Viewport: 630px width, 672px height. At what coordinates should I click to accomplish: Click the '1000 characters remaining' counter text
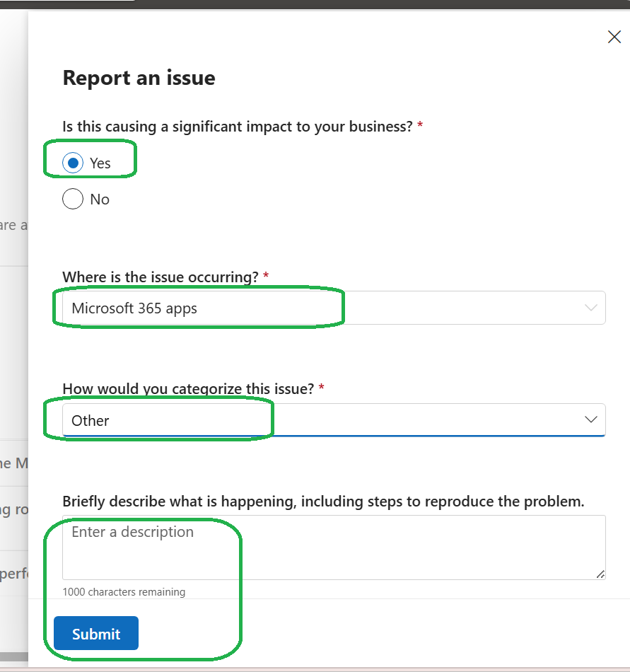(x=124, y=592)
